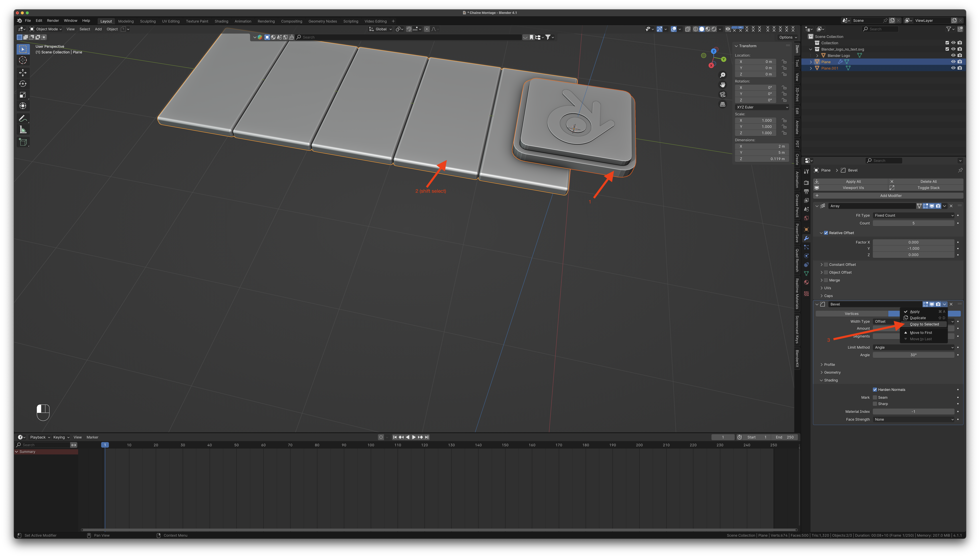Screen dimensions: 980x557
Task: Hide Blender Logo via its eye icon
Action: (953, 56)
